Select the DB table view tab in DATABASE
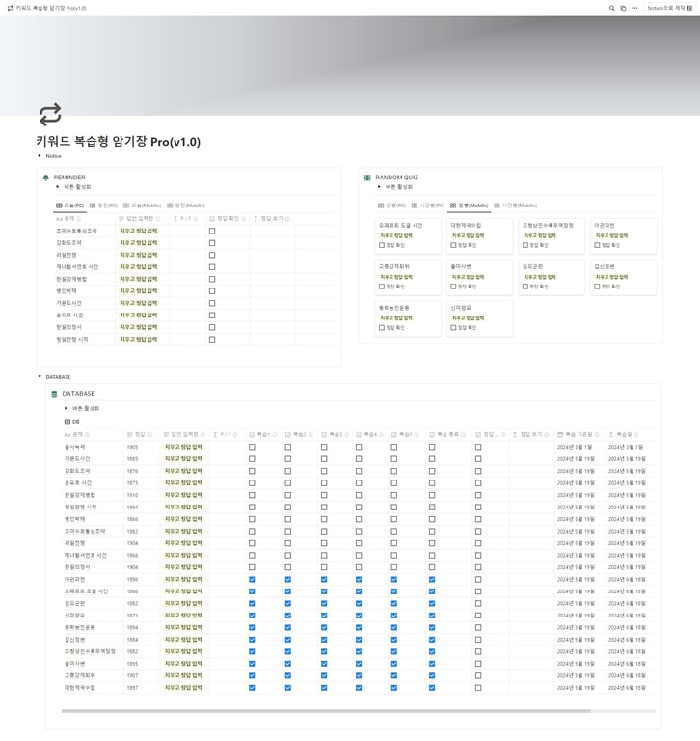The width and height of the screenshot is (700, 741). pos(71,422)
